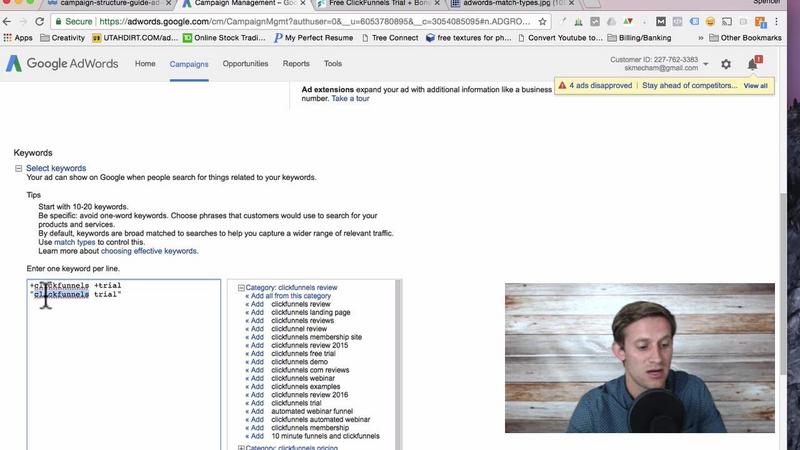
Task: Open the account dropdown arrow
Action: pos(706,64)
